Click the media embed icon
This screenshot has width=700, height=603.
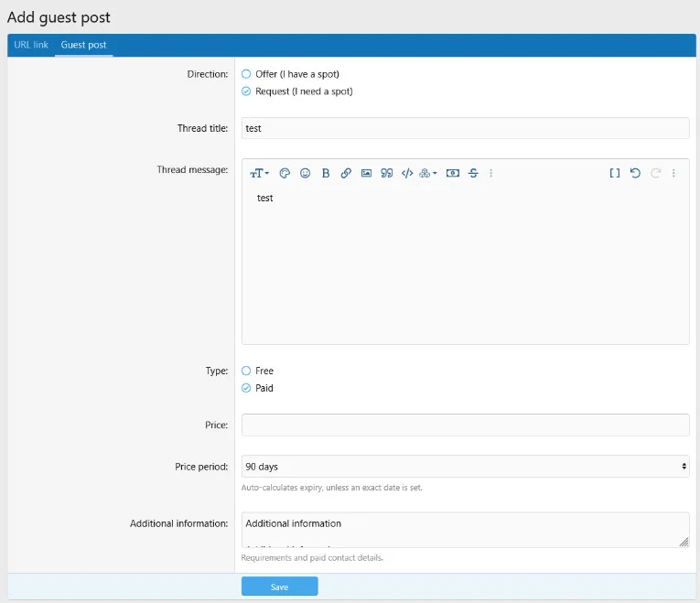click(453, 173)
